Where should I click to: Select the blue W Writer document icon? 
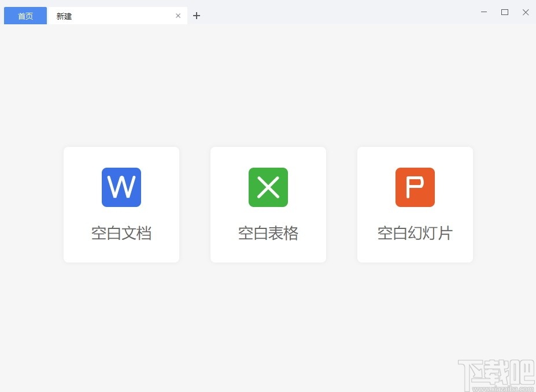(x=121, y=187)
